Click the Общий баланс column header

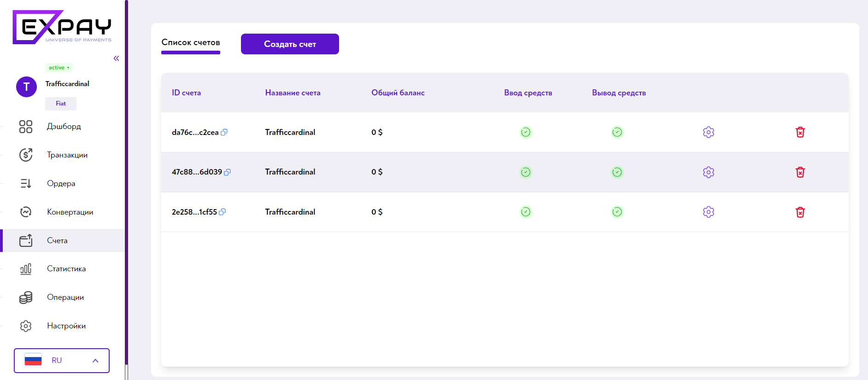tap(398, 93)
